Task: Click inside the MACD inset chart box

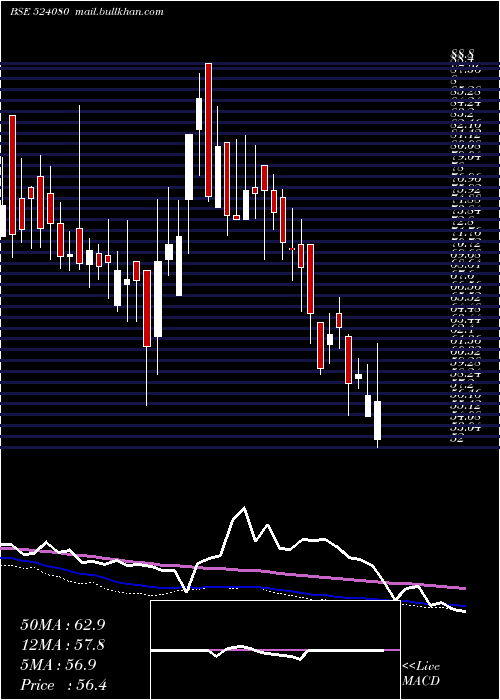Action: [x=275, y=650]
